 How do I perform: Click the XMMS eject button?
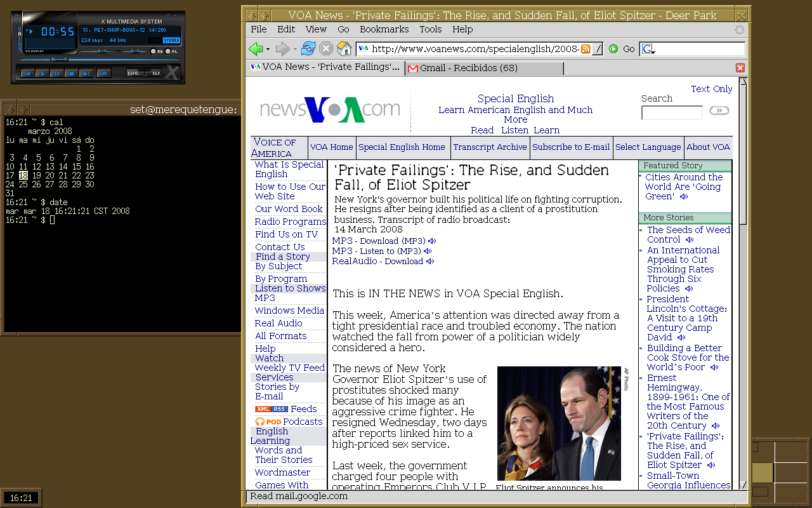(103, 74)
